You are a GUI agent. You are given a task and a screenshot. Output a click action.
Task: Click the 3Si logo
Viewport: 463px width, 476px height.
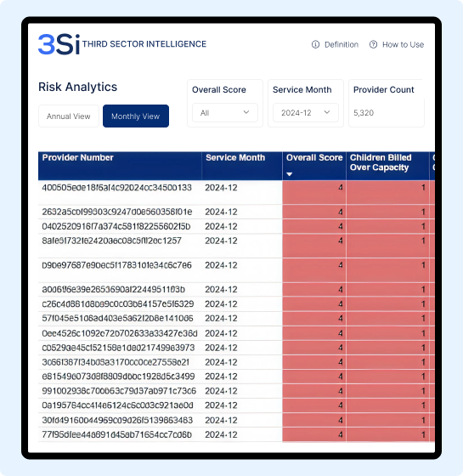pos(59,44)
